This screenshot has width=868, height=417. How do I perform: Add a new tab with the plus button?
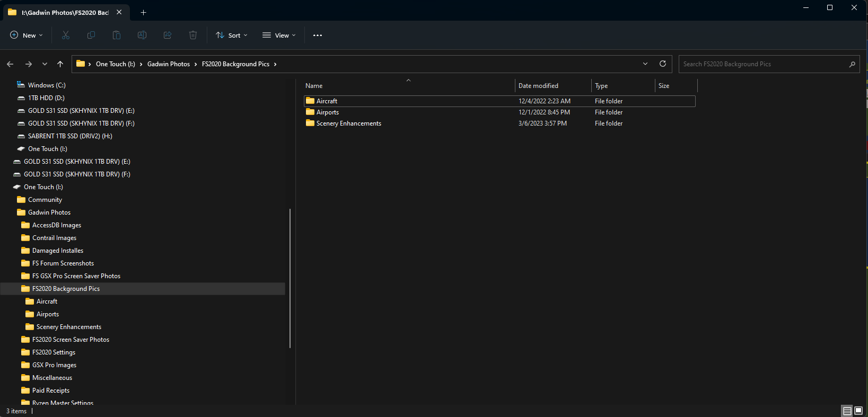(x=143, y=12)
